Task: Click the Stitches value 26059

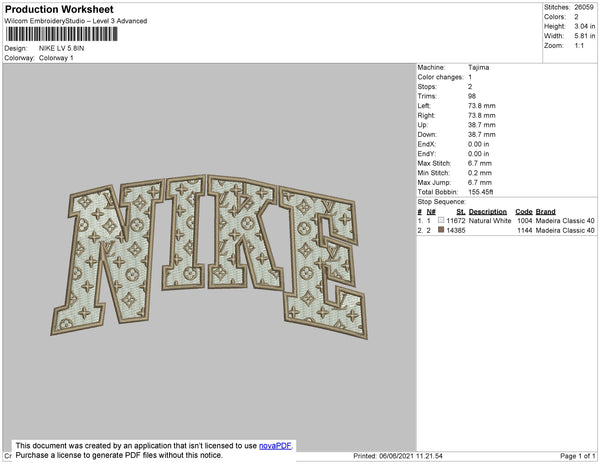Action: tap(584, 7)
